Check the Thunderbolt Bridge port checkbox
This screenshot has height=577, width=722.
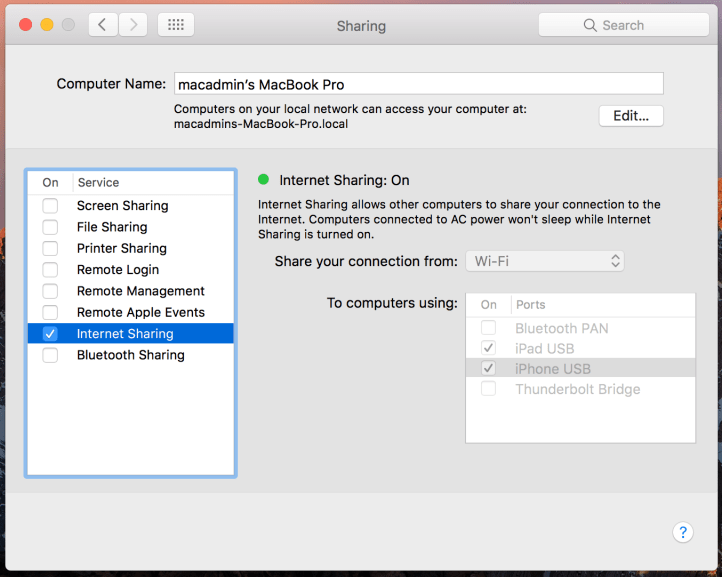488,389
